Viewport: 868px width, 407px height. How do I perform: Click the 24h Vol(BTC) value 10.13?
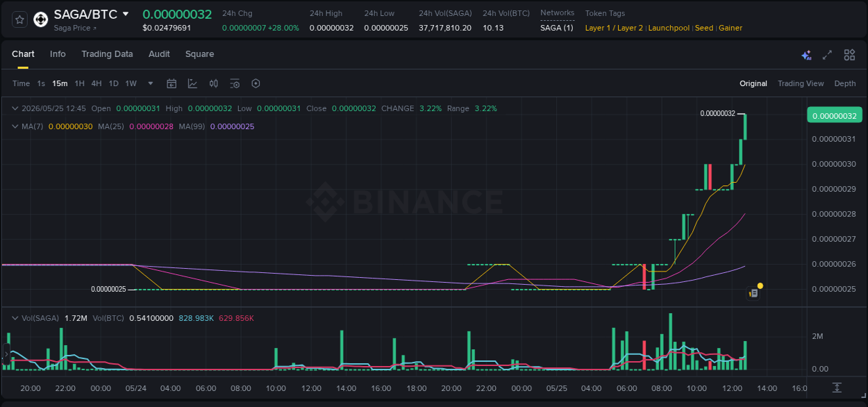coord(493,28)
